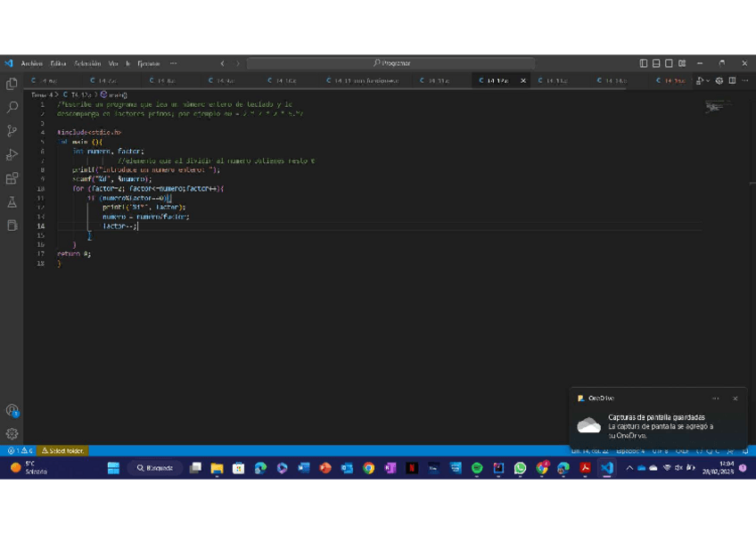Open the Search view in the activity bar

pyautogui.click(x=12, y=107)
